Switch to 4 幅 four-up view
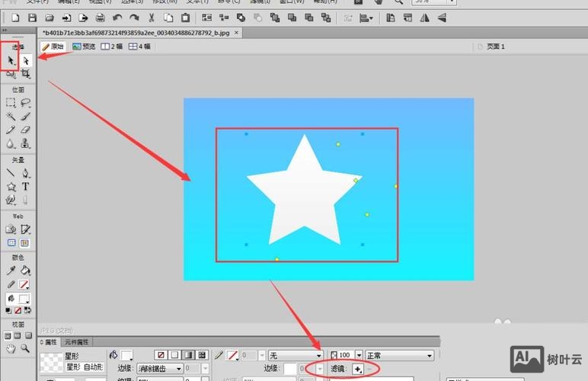The width and height of the screenshot is (588, 381). [140, 46]
